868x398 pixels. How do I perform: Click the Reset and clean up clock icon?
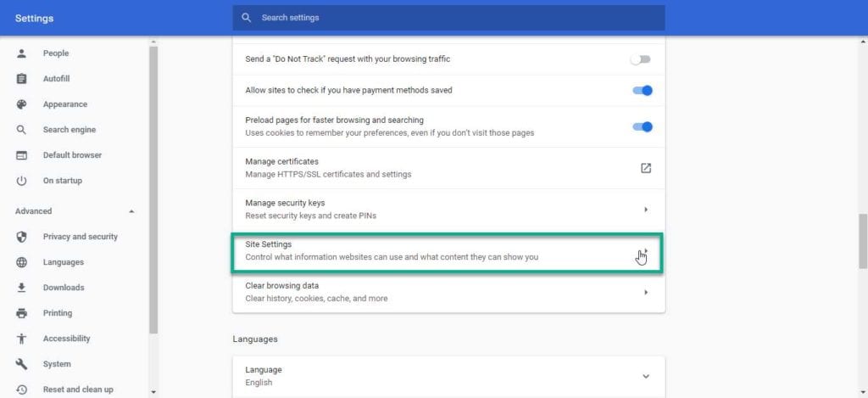[21, 390]
